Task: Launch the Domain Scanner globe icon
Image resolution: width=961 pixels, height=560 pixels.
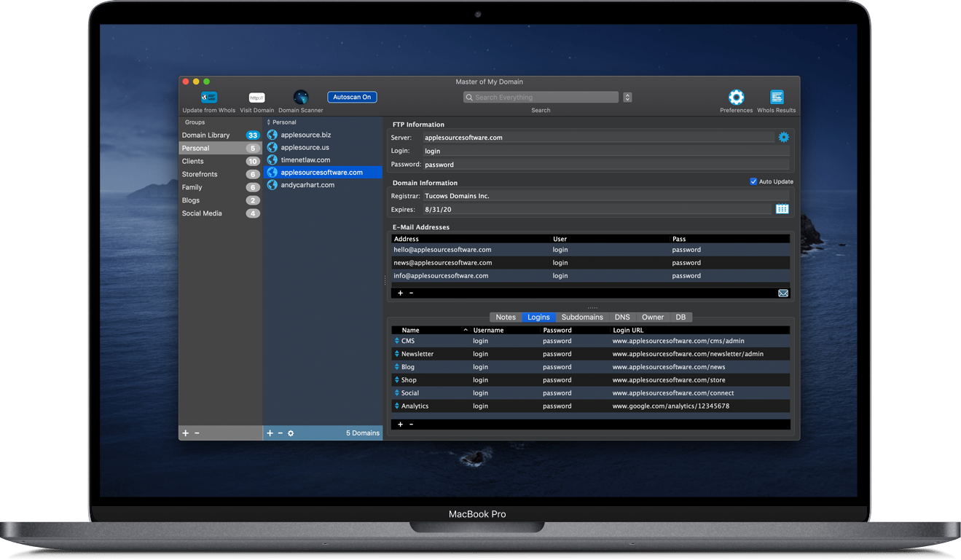Action: pos(300,98)
